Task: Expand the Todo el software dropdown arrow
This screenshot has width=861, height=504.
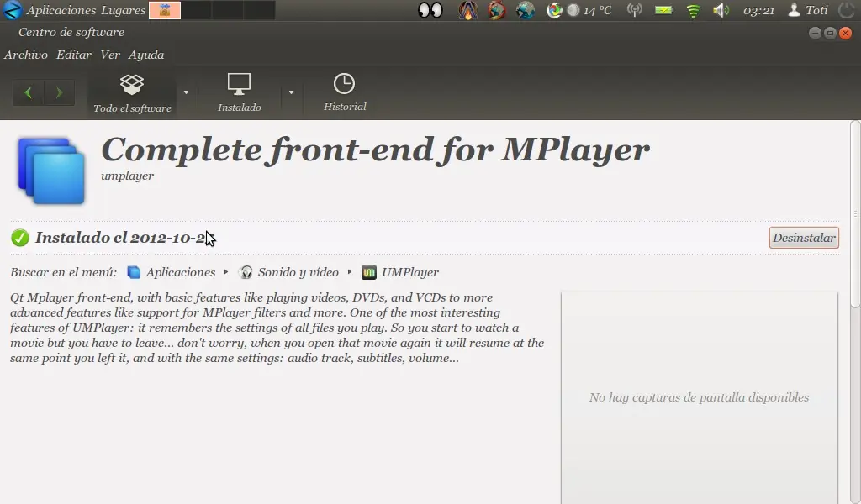Action: pos(186,92)
